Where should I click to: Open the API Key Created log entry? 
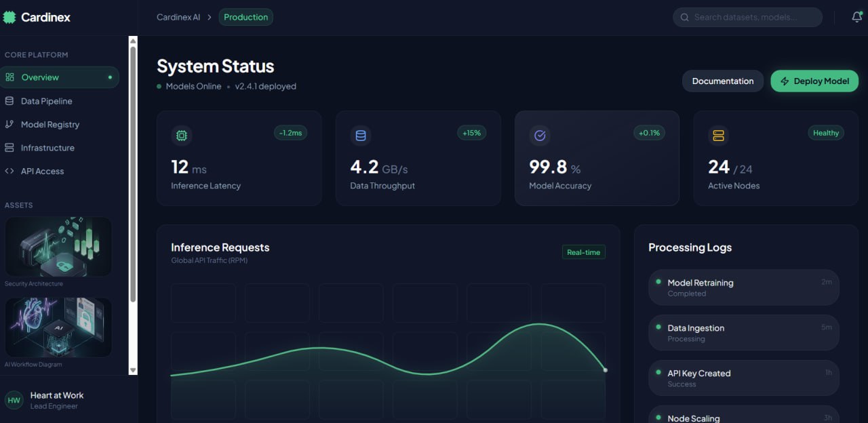(x=744, y=378)
